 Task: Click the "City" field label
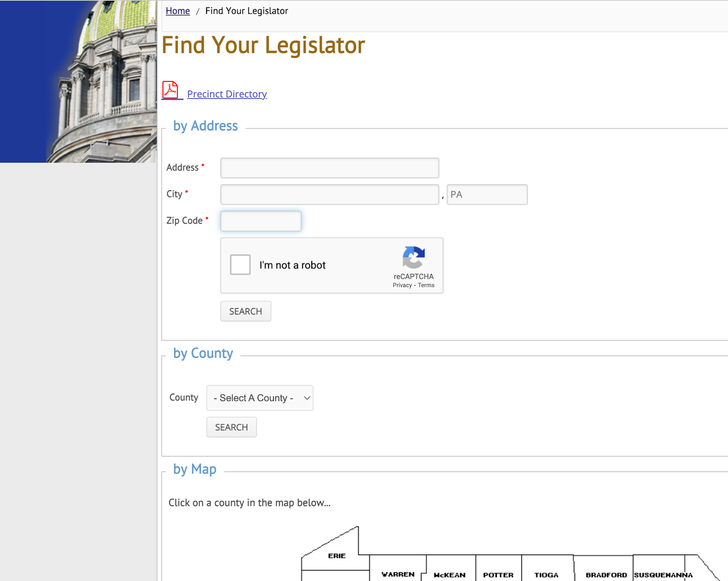(174, 194)
